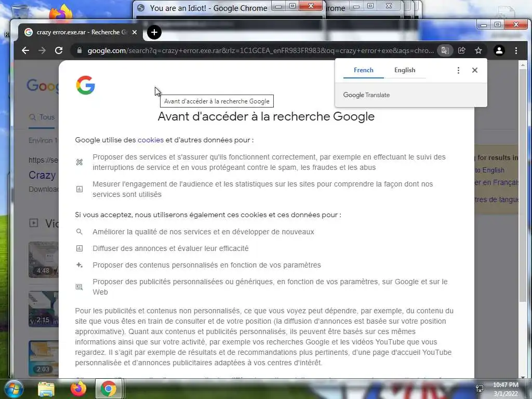
Task: Click the 'Si vous acceptez' paragraph text
Action: [208, 215]
